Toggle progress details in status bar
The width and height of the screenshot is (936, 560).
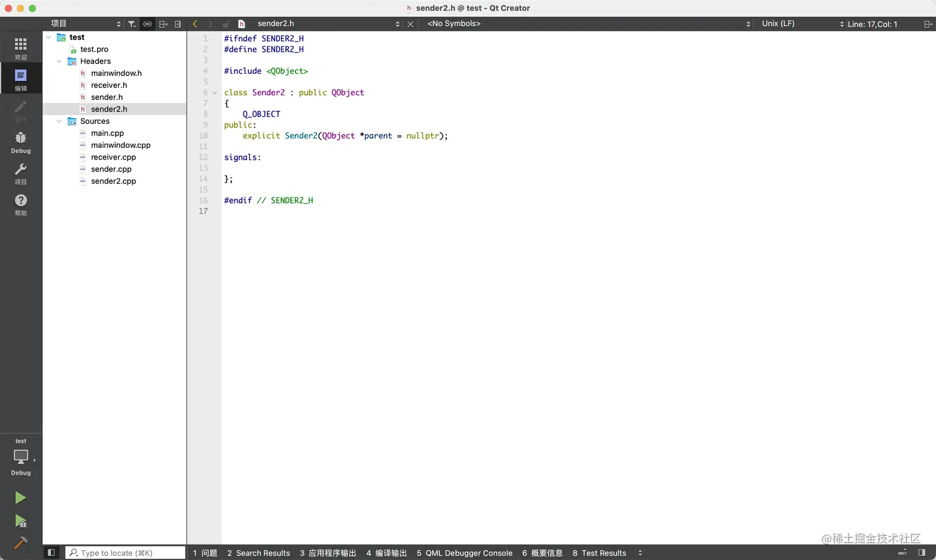pyautogui.click(x=903, y=553)
